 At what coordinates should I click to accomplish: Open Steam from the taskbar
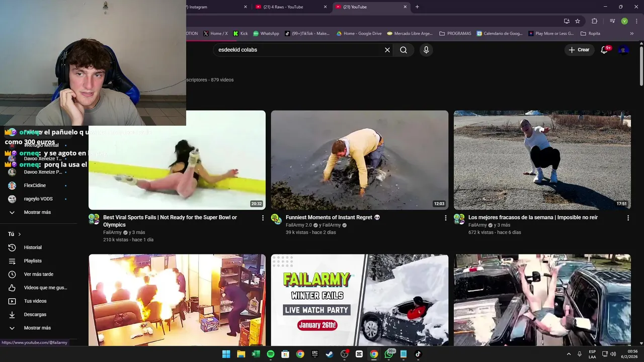(x=330, y=354)
